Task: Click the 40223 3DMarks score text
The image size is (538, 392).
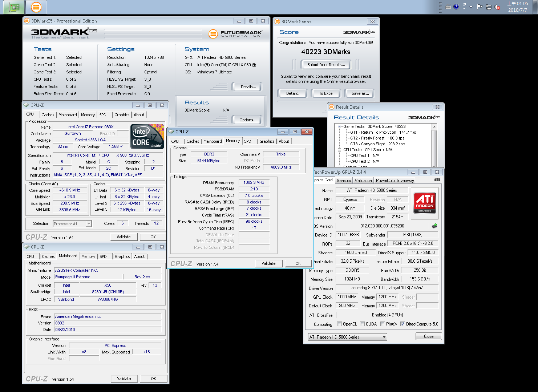Action: [326, 52]
